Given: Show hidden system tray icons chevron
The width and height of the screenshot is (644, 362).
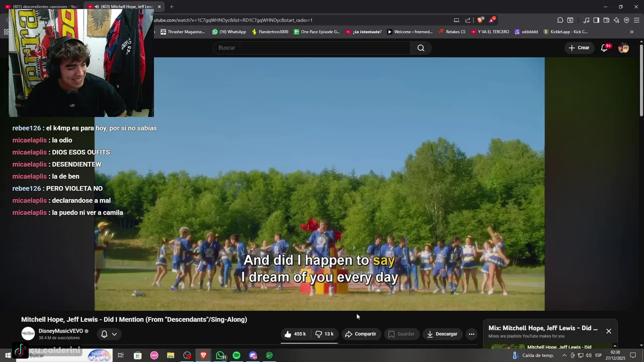Looking at the screenshot, I should [564, 355].
